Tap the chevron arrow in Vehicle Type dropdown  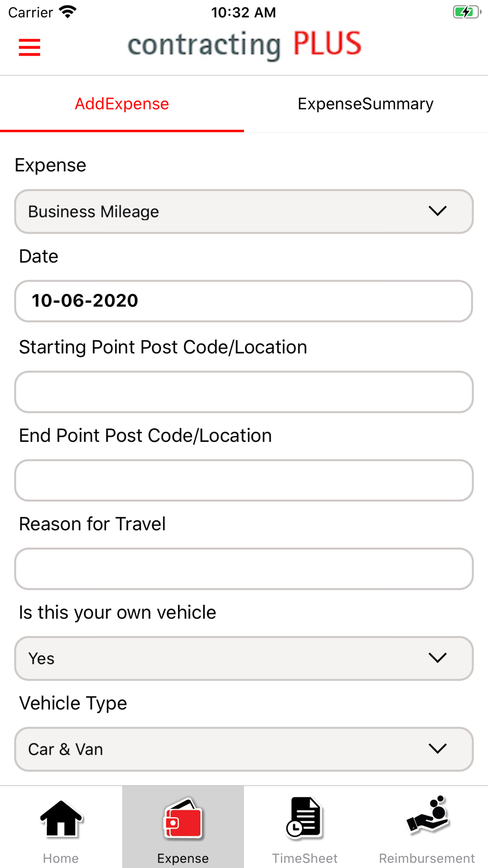[x=438, y=748]
